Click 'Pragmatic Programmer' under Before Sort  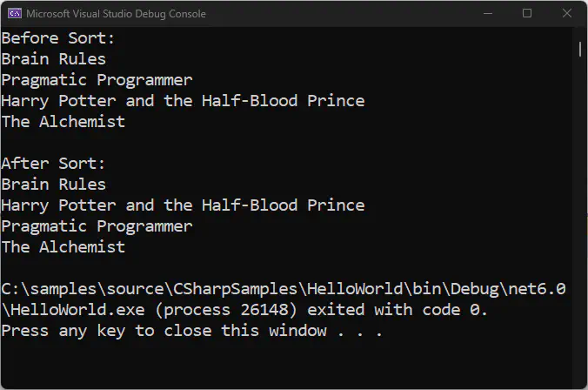pyautogui.click(x=97, y=81)
